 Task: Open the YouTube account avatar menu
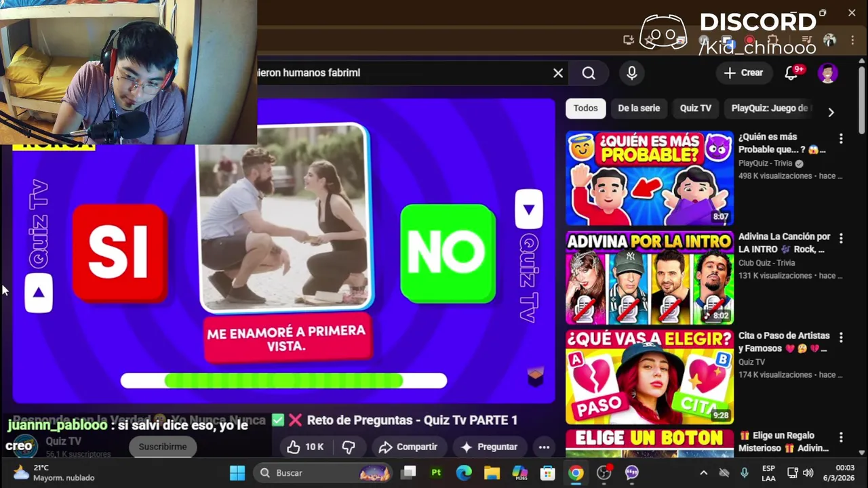(828, 73)
